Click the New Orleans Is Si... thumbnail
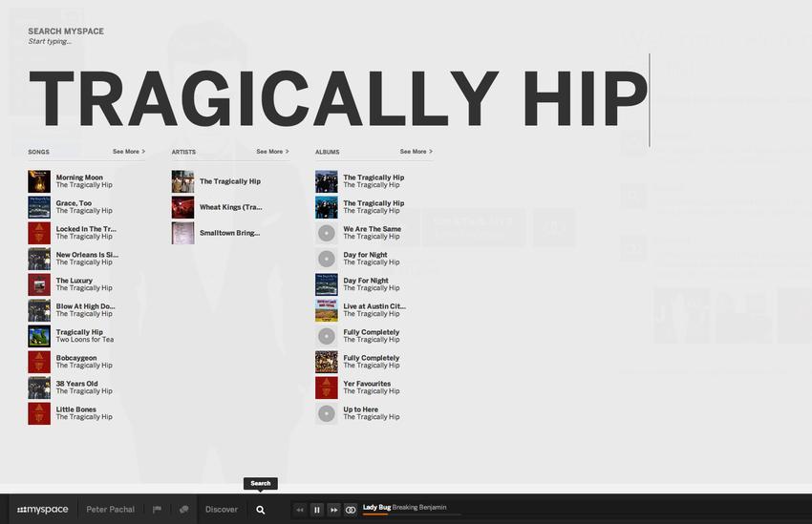Screen dimensions: 812x524 point(39,260)
